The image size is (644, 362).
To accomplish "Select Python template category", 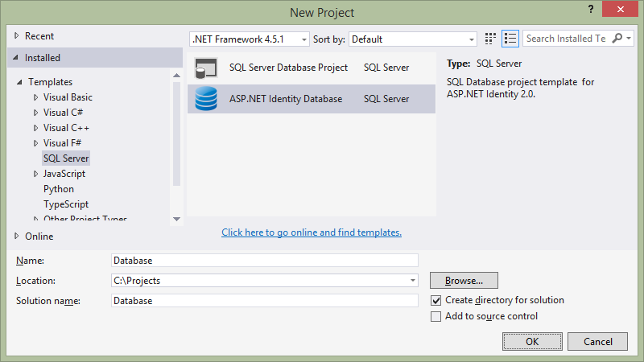I will click(59, 189).
